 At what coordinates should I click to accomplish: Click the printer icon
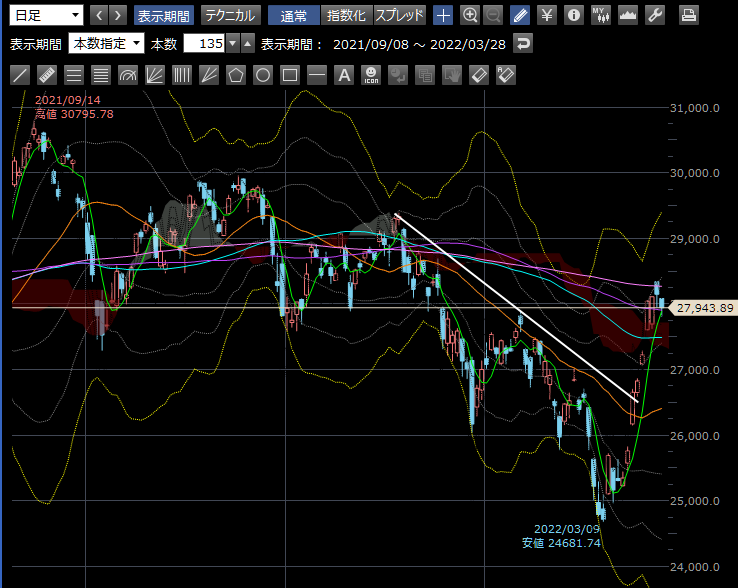[x=689, y=15]
